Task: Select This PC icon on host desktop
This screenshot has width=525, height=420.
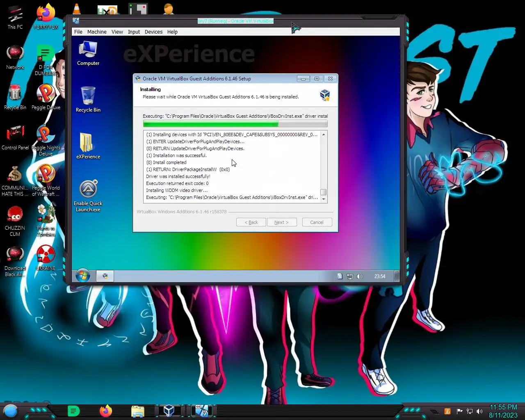Action: (x=15, y=18)
